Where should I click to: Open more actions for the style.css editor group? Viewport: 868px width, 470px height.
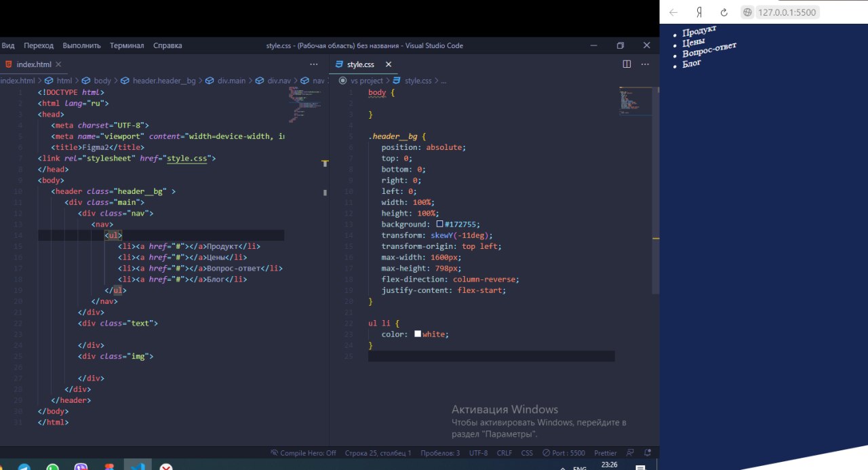coord(644,64)
